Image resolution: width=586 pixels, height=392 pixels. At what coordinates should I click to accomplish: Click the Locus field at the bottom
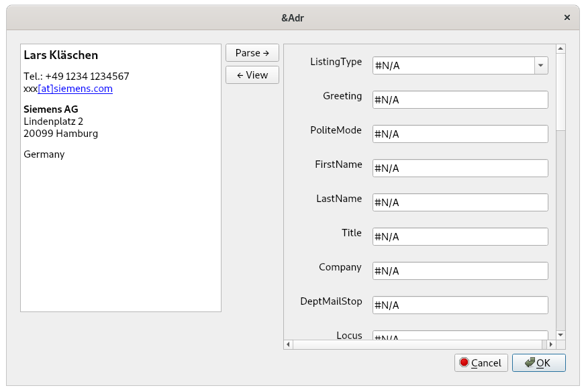(460, 336)
